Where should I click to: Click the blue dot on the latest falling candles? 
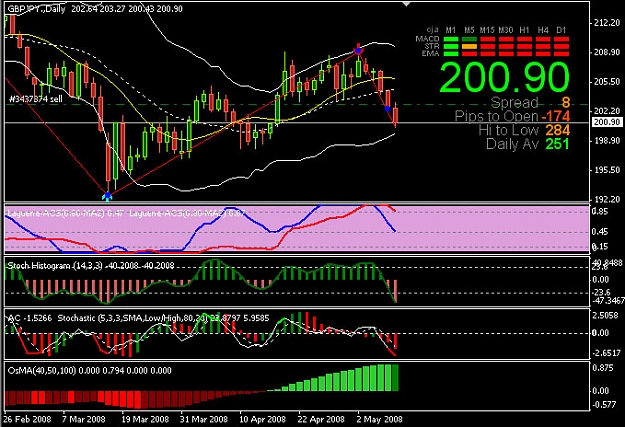[x=387, y=108]
